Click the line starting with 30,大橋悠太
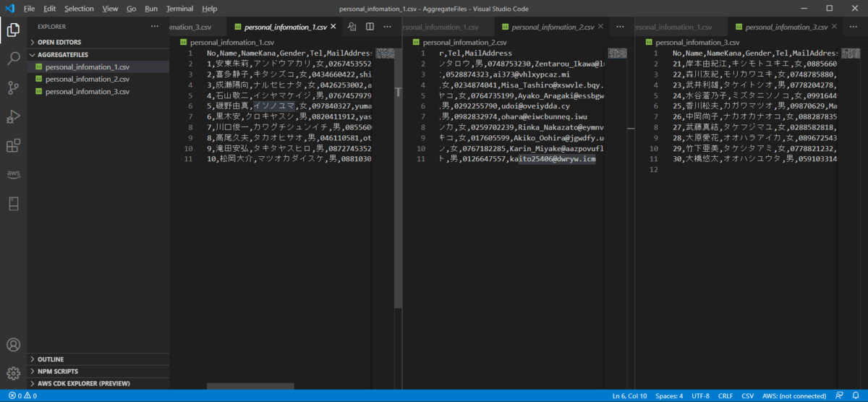The image size is (868, 402). [754, 158]
